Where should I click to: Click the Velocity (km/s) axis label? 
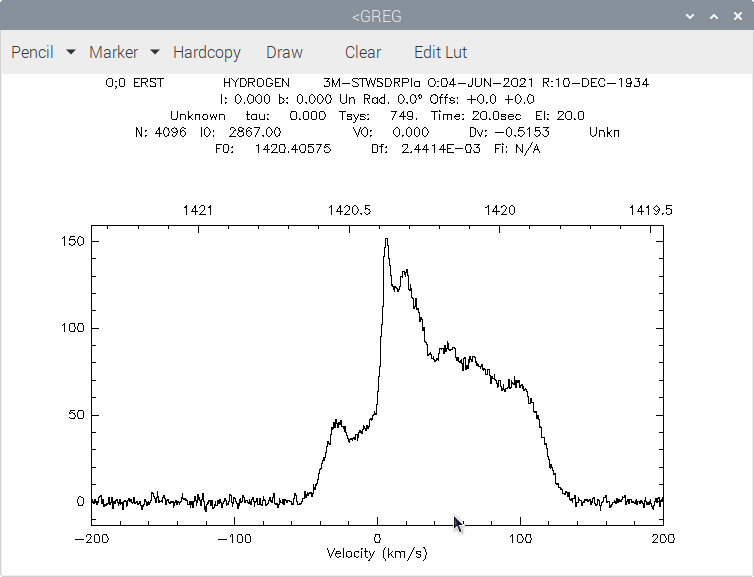tap(377, 553)
